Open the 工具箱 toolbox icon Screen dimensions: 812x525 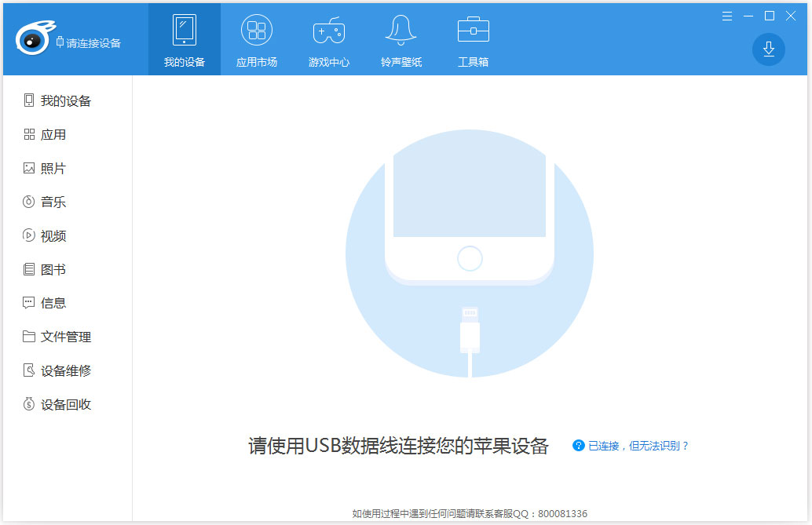tap(473, 31)
